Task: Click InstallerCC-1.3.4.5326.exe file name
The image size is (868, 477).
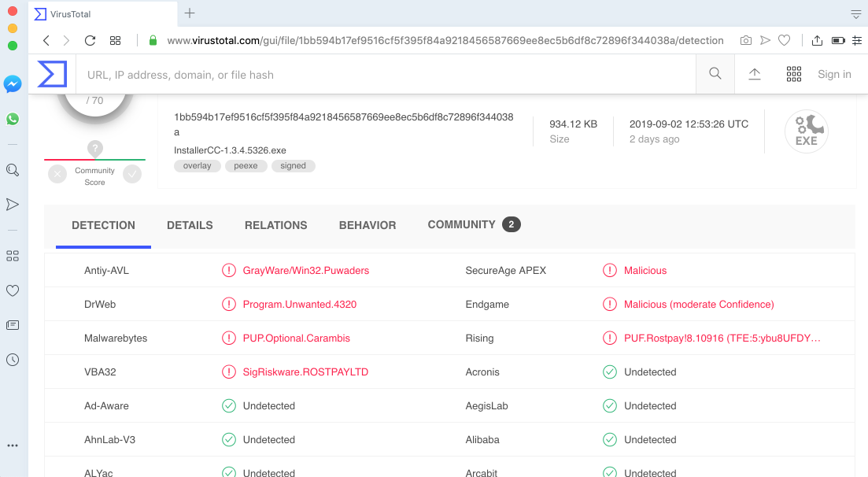Action: pyautogui.click(x=231, y=150)
